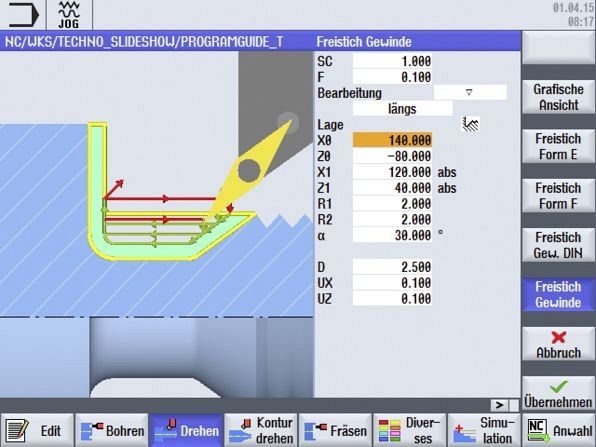
Task: Expand softkey bar with the > arrow
Action: [499, 405]
